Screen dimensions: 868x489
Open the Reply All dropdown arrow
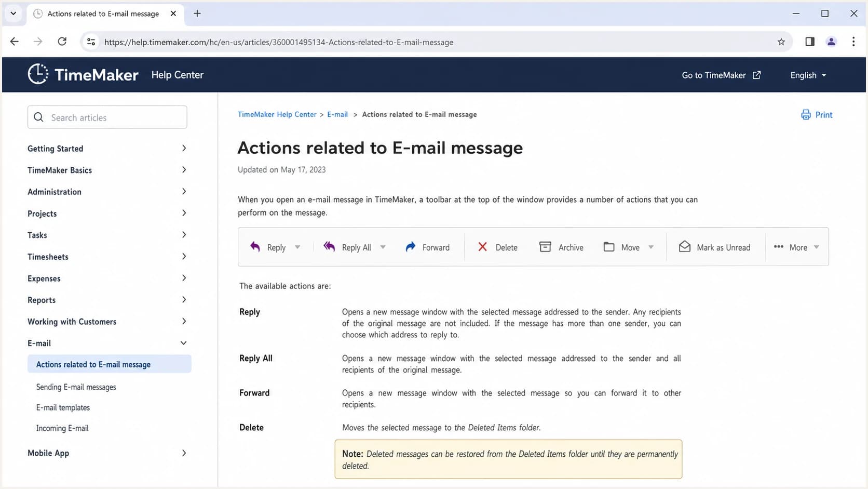[x=383, y=247]
